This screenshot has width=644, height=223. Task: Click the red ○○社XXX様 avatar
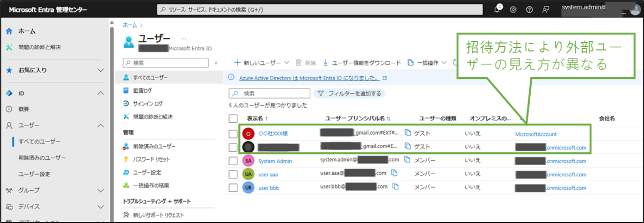tap(248, 133)
